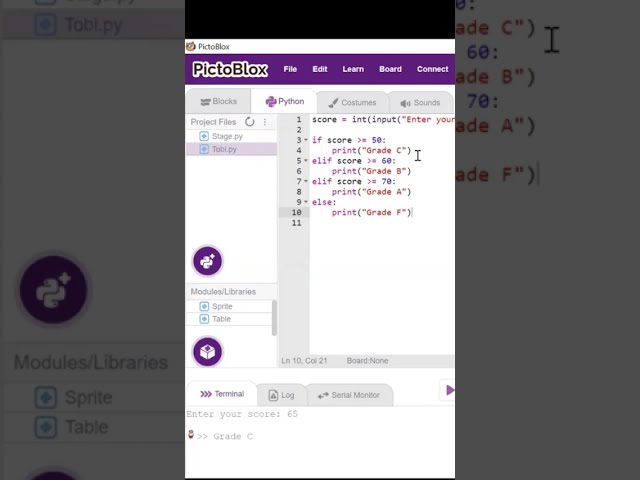Open the Table module entry
This screenshot has height=480, width=640.
(x=229, y=319)
